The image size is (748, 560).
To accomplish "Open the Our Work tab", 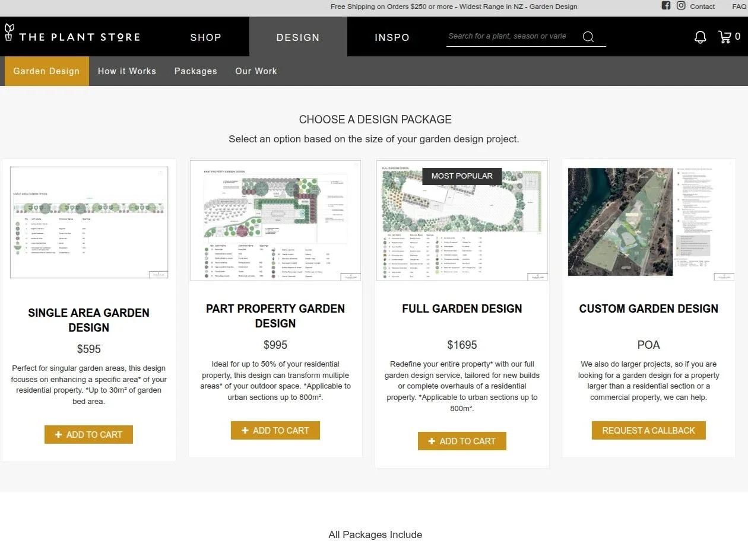I will (256, 71).
